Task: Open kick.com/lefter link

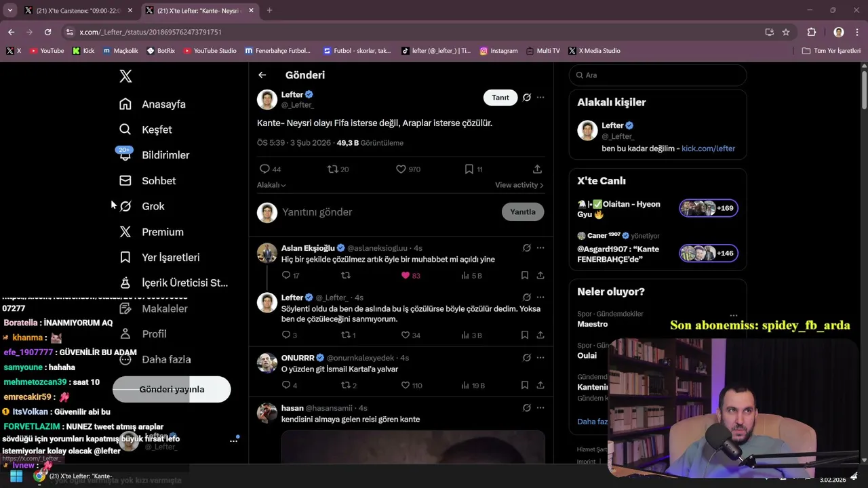Action: [708, 148]
